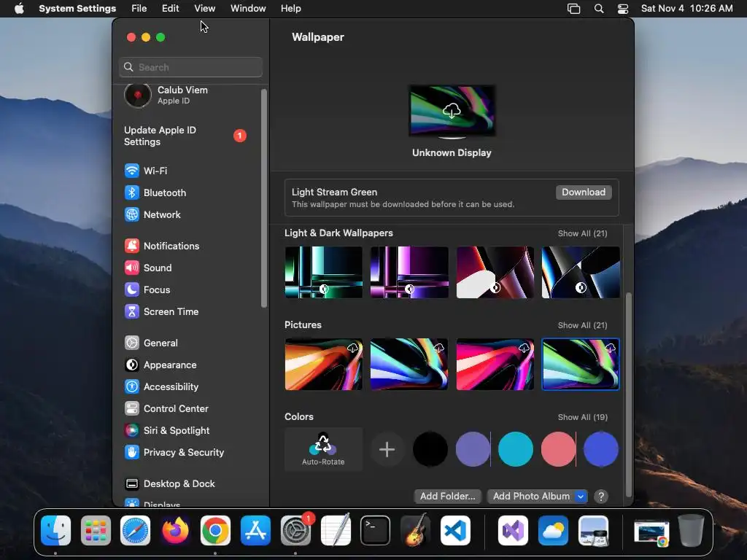The height and width of the screenshot is (560, 747).
Task: Click the Auto-Rotate colors option
Action: 323,449
